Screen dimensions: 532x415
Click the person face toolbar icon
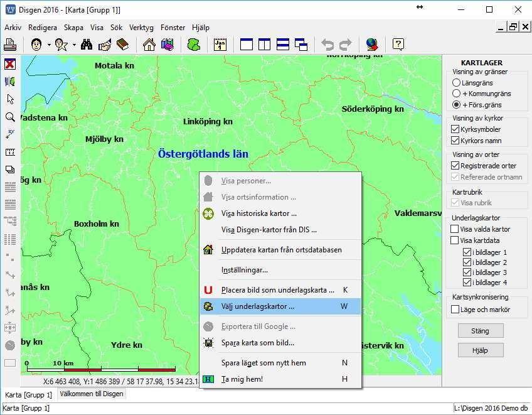(36, 45)
